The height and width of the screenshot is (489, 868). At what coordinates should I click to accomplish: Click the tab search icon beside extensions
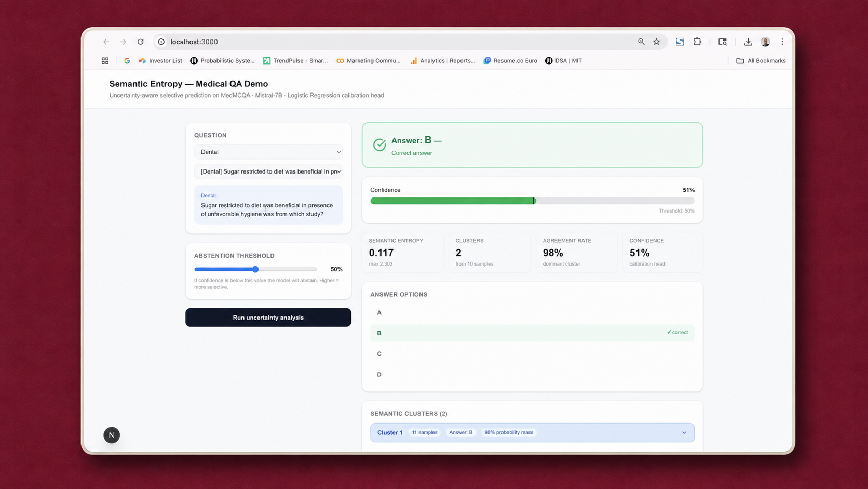tap(722, 42)
